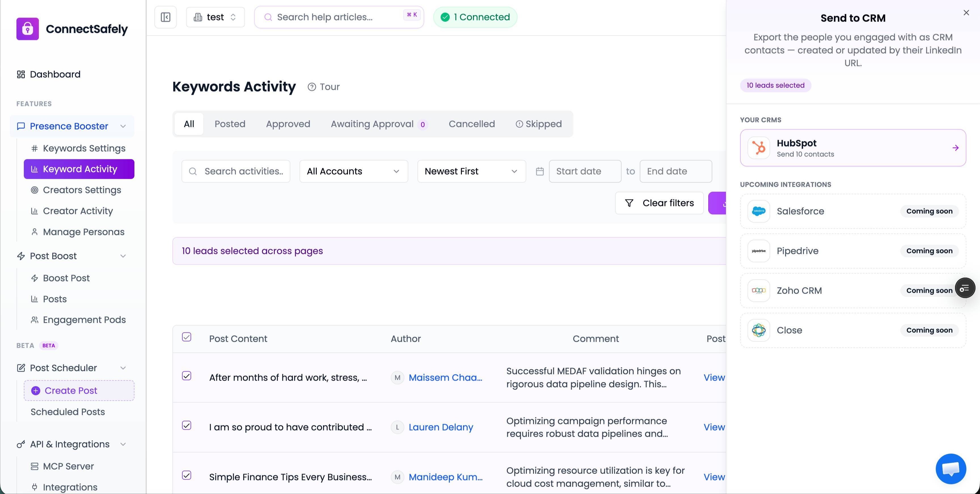Close the Send to CRM panel
The height and width of the screenshot is (494, 980).
click(x=966, y=12)
